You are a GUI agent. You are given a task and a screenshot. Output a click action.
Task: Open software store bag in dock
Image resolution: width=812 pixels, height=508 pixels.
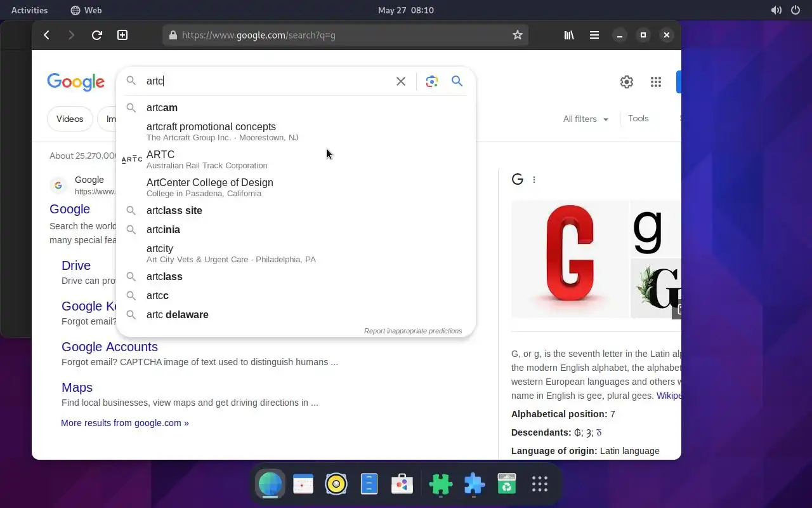click(402, 485)
